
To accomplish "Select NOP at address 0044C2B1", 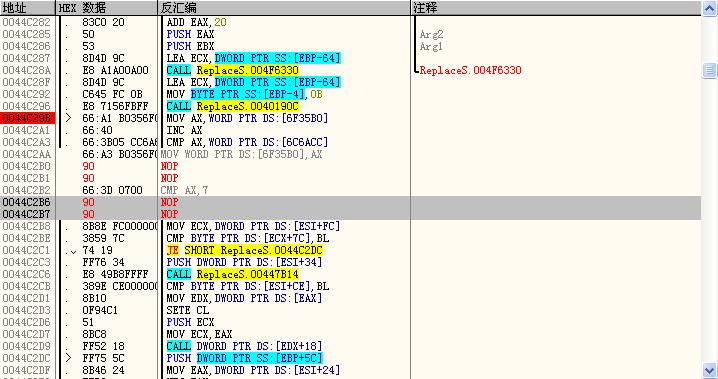I will [x=169, y=178].
